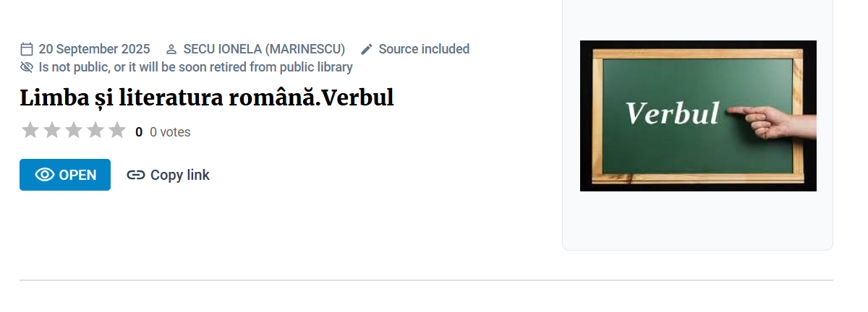Select the fourth rating star
868x312 pixels.
tap(95, 131)
